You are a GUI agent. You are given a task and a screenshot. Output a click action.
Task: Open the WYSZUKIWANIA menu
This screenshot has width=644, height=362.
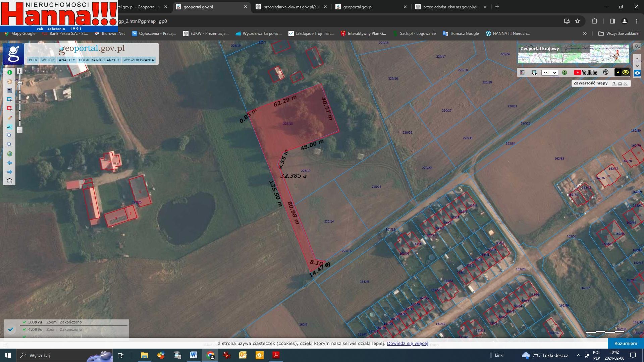[x=139, y=60]
